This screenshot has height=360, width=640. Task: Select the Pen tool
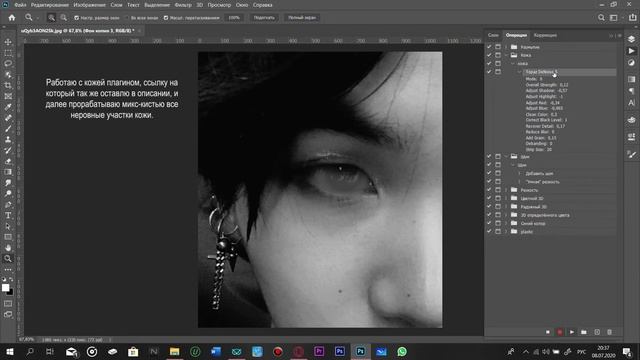click(x=8, y=204)
